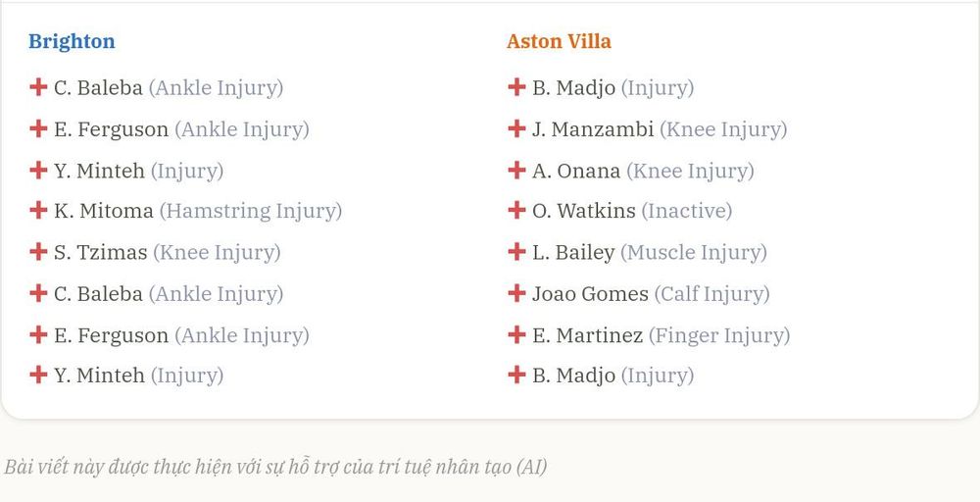Select the Finger Injury status text
The height and width of the screenshot is (502, 980).
pyautogui.click(x=719, y=335)
